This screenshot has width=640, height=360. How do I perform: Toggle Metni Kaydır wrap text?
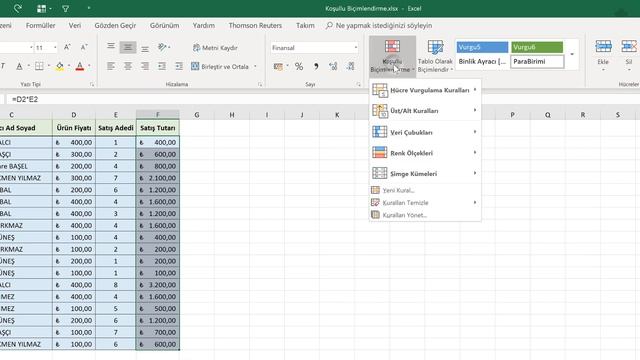click(x=215, y=48)
